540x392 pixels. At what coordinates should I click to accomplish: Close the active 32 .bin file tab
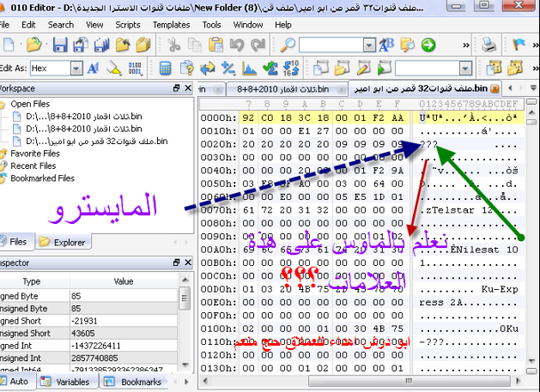coord(494,89)
